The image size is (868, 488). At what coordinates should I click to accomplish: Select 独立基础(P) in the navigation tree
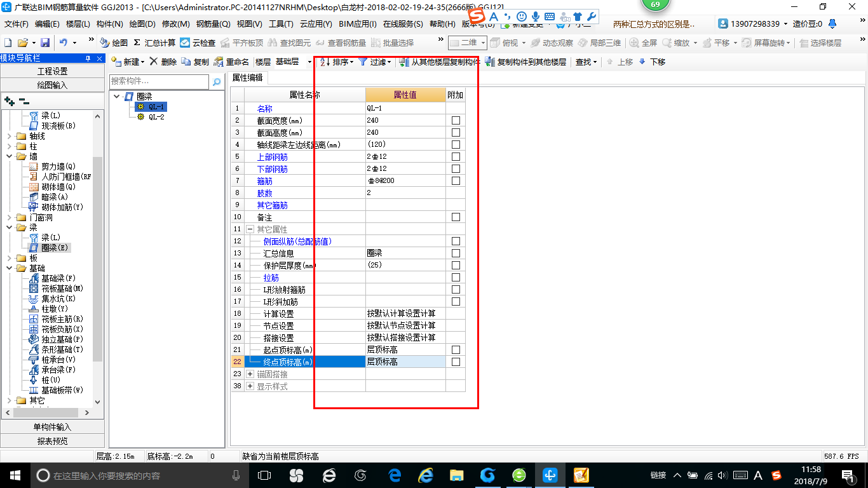point(57,339)
